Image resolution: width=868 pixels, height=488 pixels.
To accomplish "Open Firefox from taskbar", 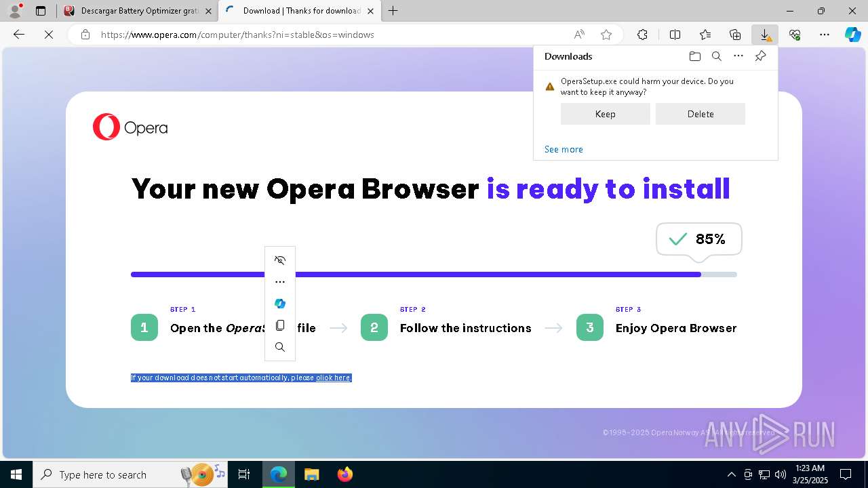I will (344, 474).
